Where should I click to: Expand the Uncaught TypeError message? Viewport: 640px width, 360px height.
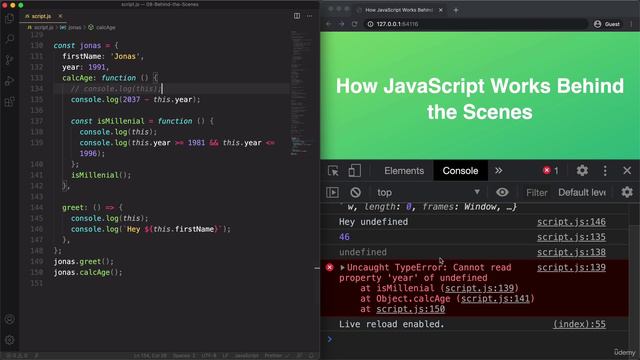[x=342, y=268]
